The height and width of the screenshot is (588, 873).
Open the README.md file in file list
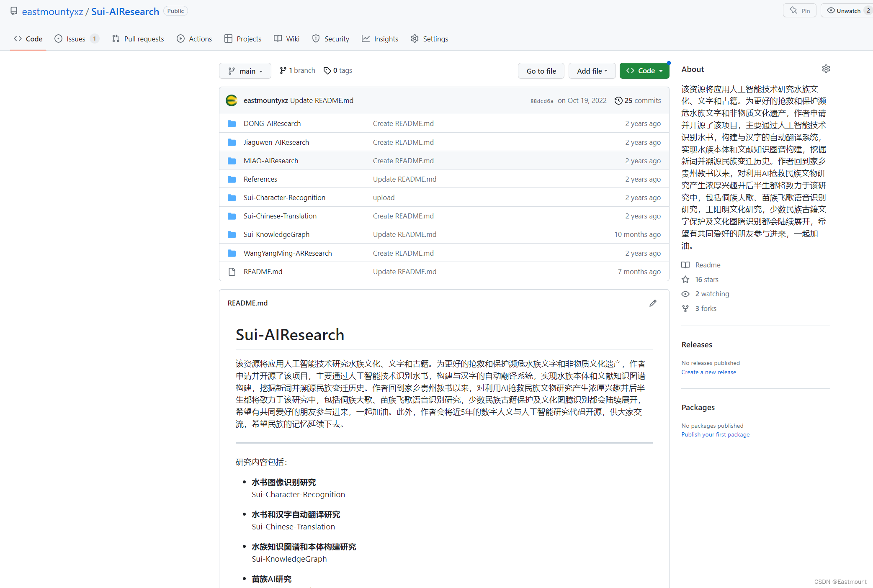(x=263, y=272)
